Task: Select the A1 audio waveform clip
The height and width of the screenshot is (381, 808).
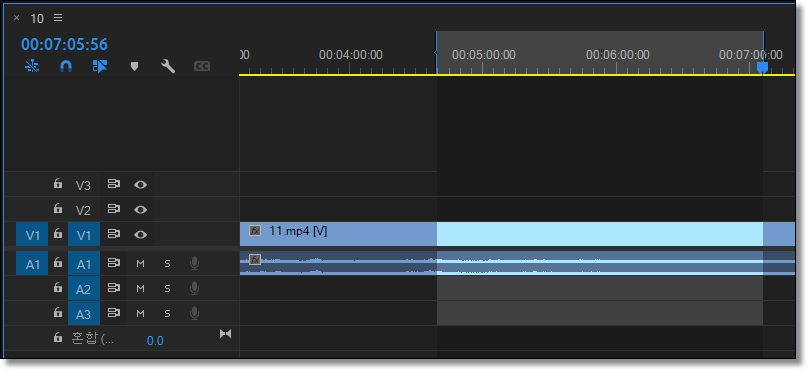Action: 517,263
